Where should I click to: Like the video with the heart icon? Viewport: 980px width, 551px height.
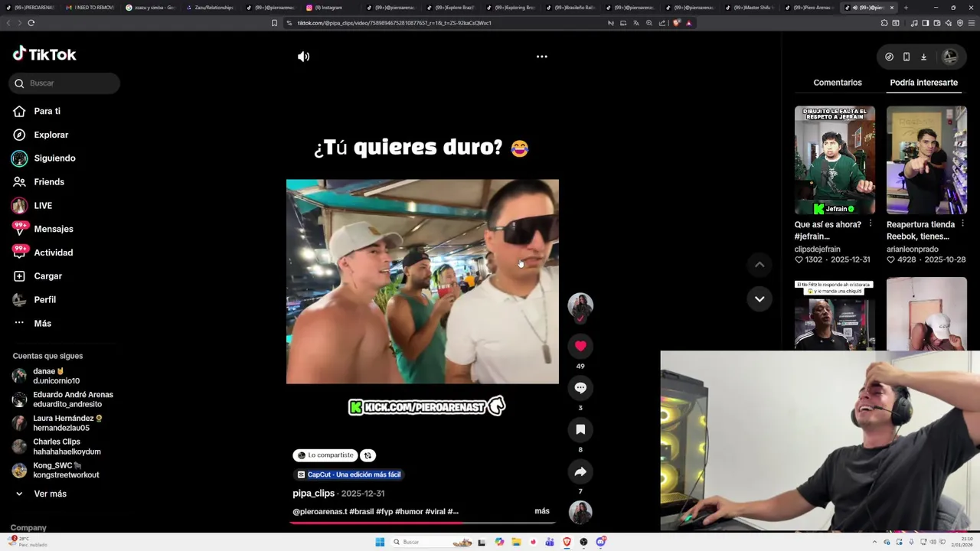tap(580, 346)
